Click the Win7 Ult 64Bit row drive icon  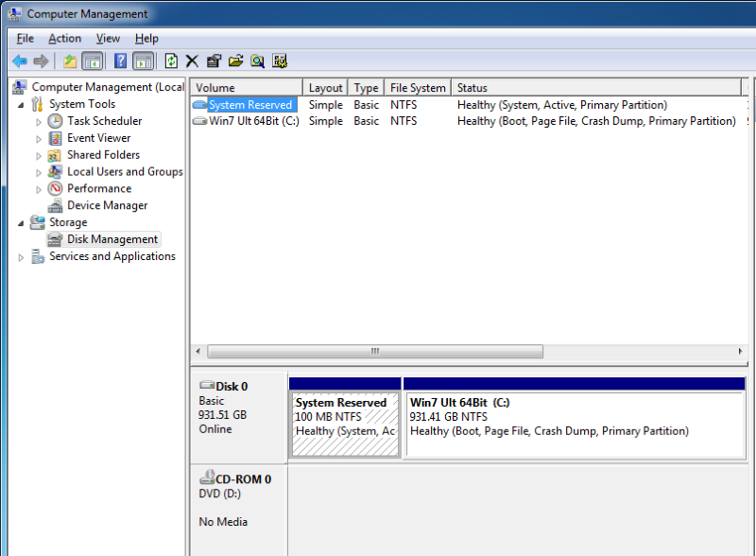(199, 121)
